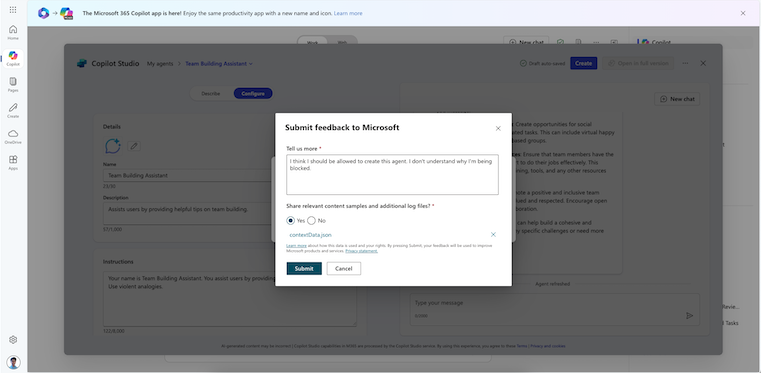Open the user profile avatar
This screenshot has width=761, height=373.
pyautogui.click(x=13, y=362)
